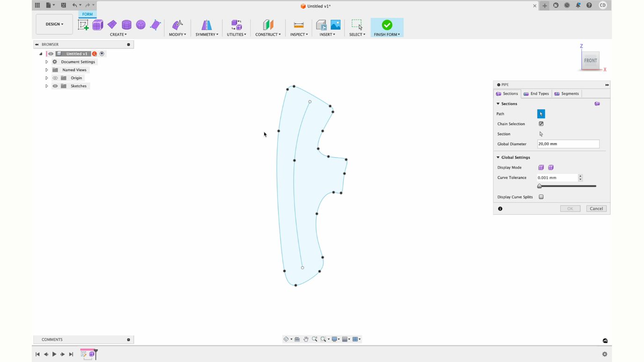Screen dimensions: 644x362
Task: Open the Segments tab in Pipe dialog
Action: (566, 94)
